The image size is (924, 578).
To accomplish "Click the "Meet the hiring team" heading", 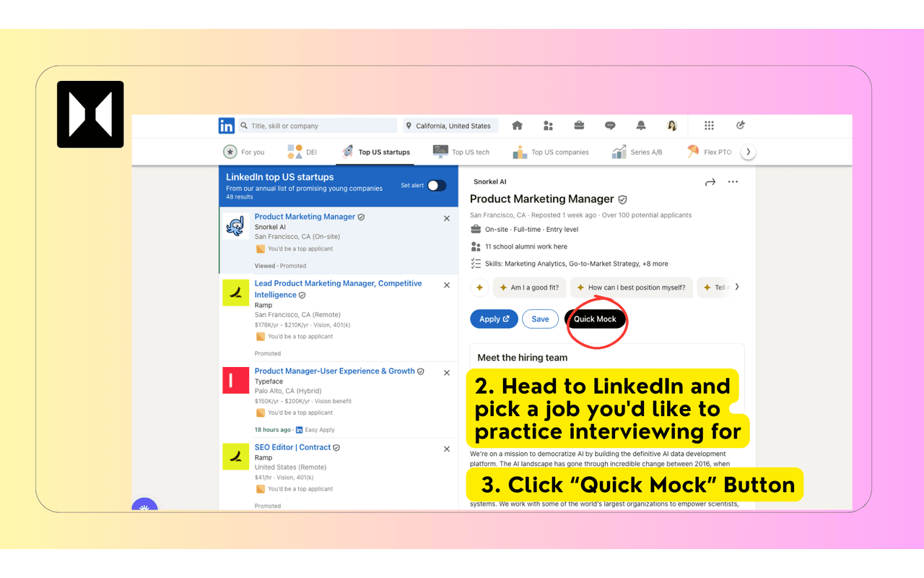I will [x=523, y=358].
